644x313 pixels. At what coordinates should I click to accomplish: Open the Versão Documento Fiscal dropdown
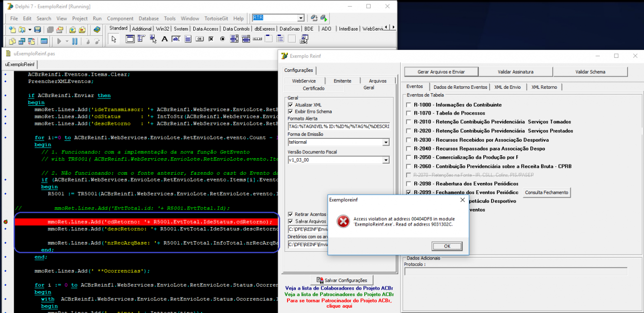point(386,160)
